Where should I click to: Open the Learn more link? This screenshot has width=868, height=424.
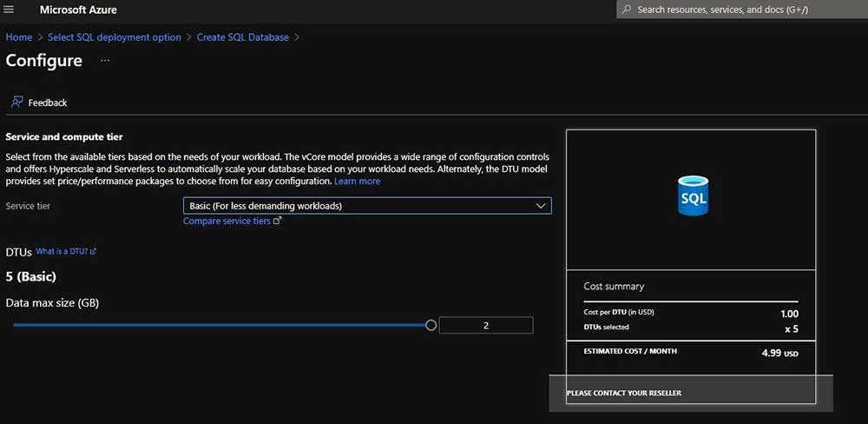click(x=357, y=182)
